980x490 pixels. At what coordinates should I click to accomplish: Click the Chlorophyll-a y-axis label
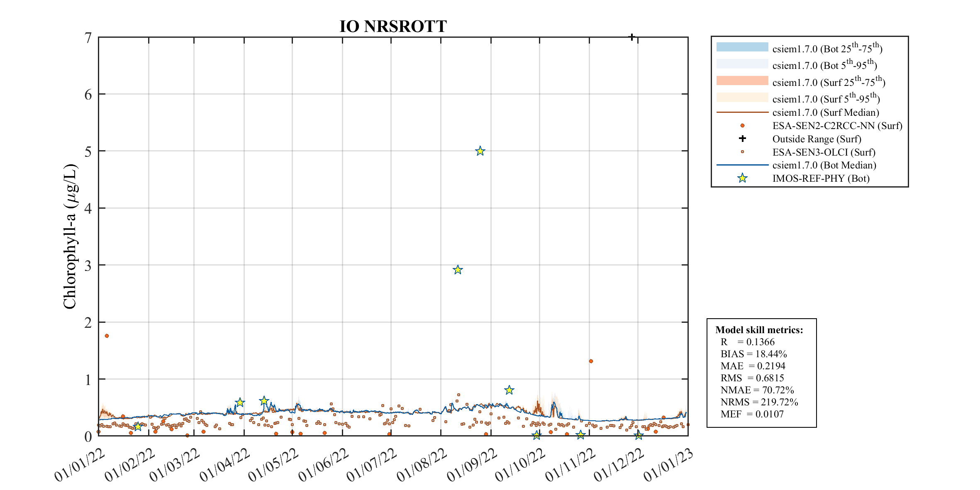(x=70, y=237)
